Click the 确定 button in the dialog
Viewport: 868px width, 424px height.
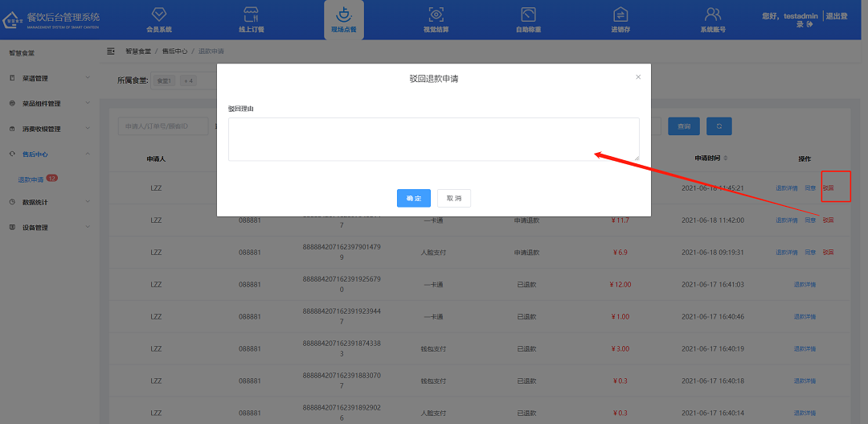[x=413, y=199]
